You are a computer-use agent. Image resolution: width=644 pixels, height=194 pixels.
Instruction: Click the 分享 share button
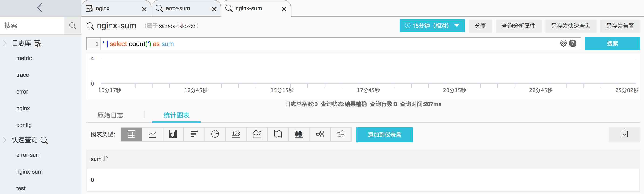(x=480, y=26)
